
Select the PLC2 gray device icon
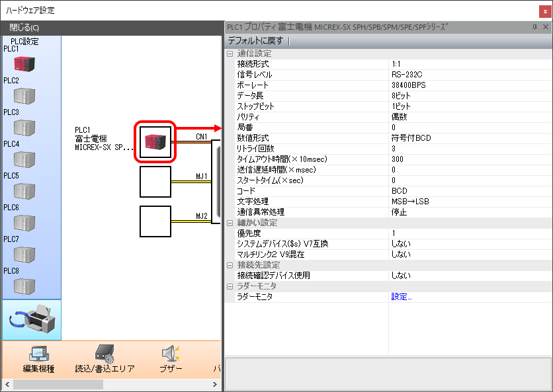point(24,96)
